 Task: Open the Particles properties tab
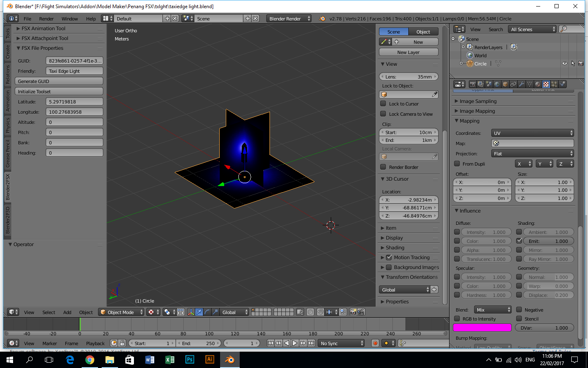554,84
